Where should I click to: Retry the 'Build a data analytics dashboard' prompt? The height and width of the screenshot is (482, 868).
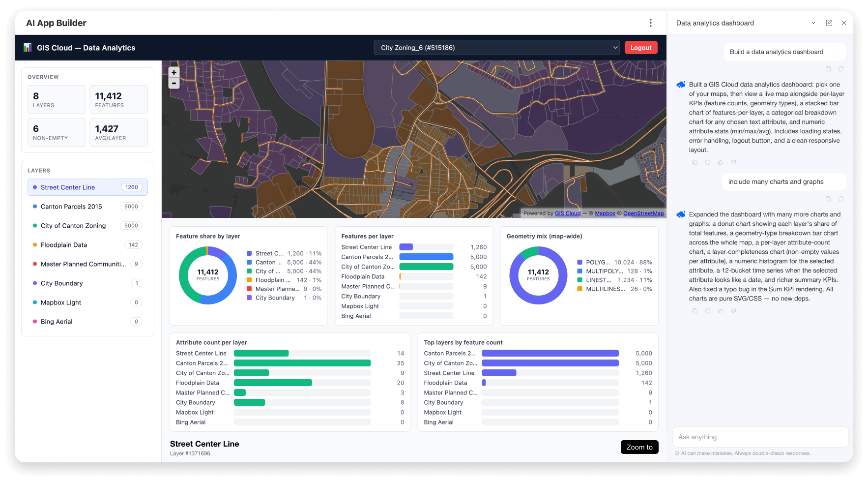(841, 69)
